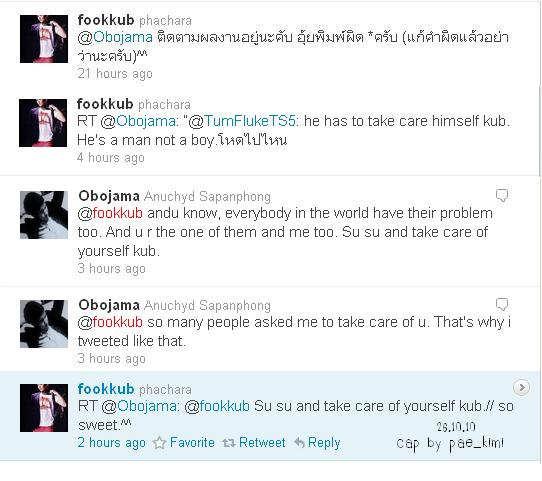542x481 pixels.
Task: Click the Reply text link
Action: tap(324, 443)
